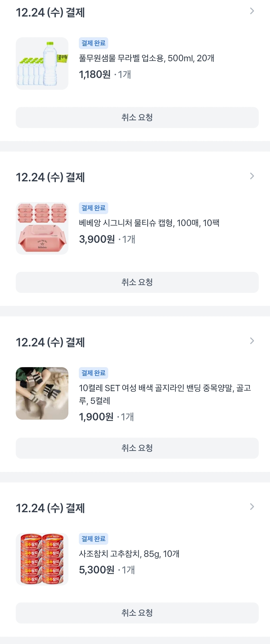Select the 사조참치 고추참치 85g title

click(x=129, y=554)
